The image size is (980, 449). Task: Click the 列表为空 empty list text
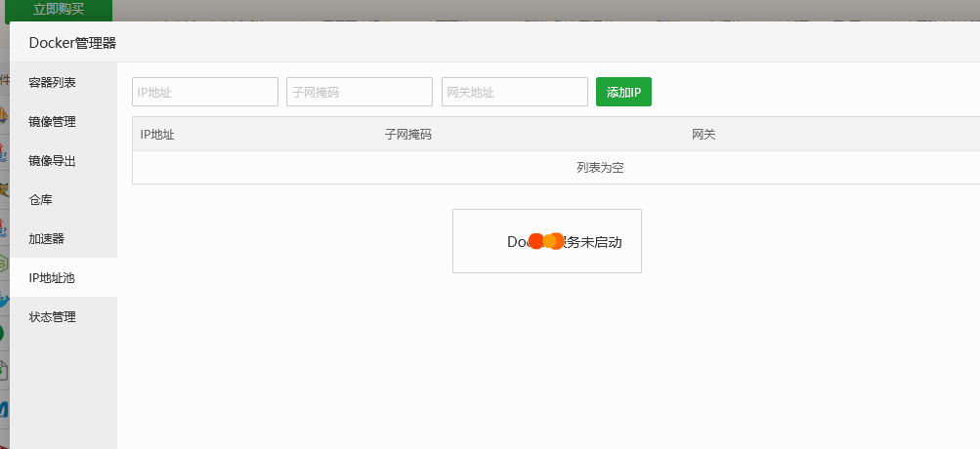[x=600, y=167]
